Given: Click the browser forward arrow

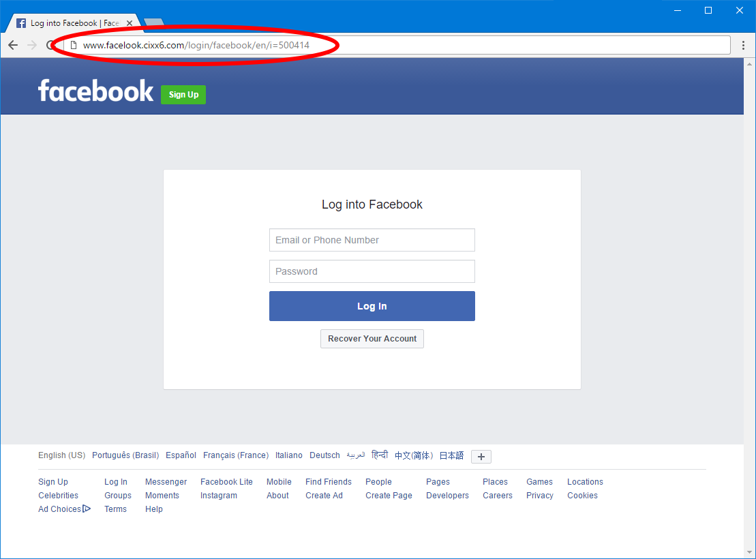Looking at the screenshot, I should (x=32, y=45).
